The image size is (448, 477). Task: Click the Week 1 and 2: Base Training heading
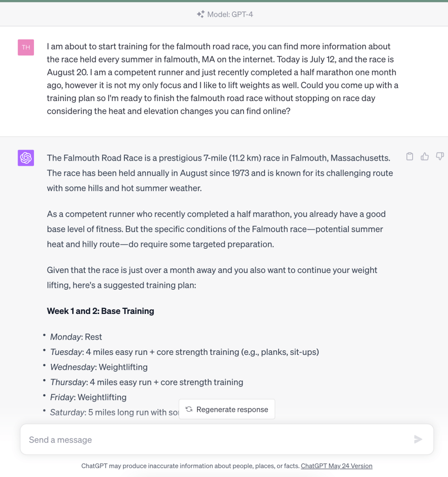tap(101, 311)
